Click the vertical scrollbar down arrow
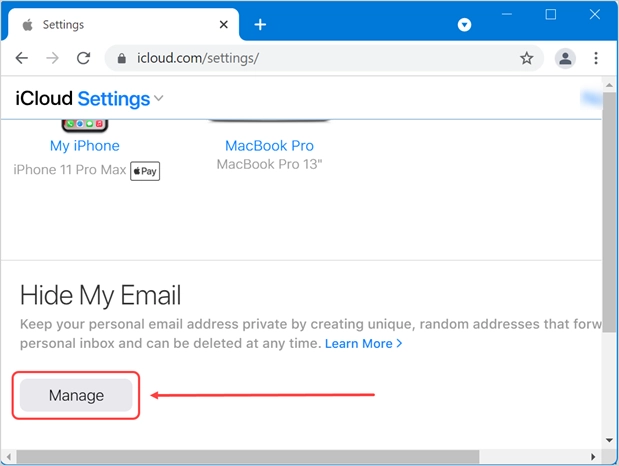Viewport: 619px width, 466px height. pyautogui.click(x=609, y=440)
